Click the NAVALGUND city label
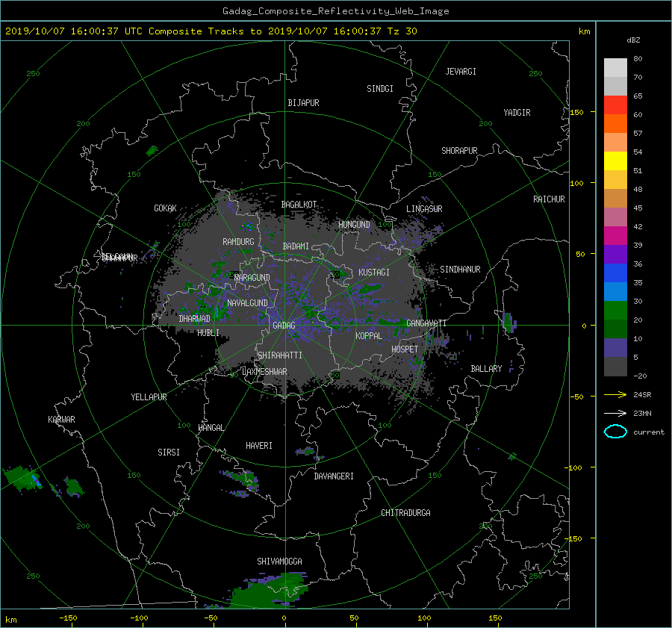 [247, 303]
